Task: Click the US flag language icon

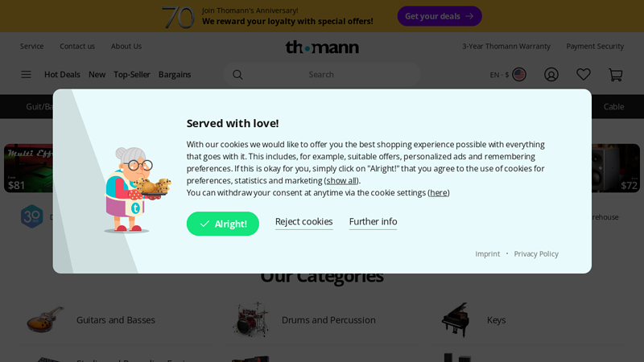Action: tap(519, 74)
